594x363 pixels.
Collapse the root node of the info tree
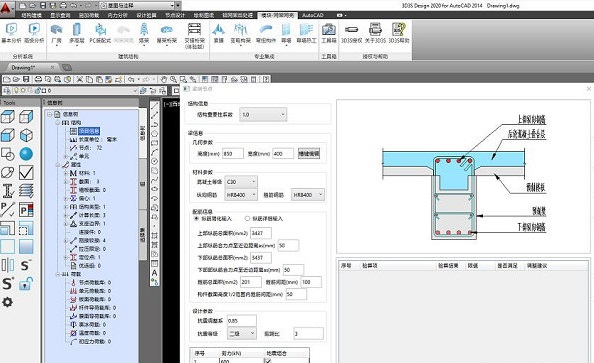(x=50, y=114)
